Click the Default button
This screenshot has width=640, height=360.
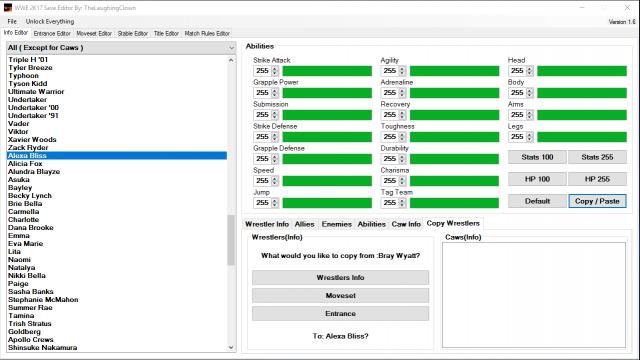(x=537, y=201)
